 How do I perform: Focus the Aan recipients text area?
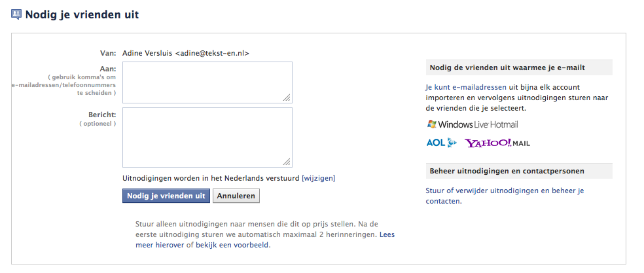[207, 82]
